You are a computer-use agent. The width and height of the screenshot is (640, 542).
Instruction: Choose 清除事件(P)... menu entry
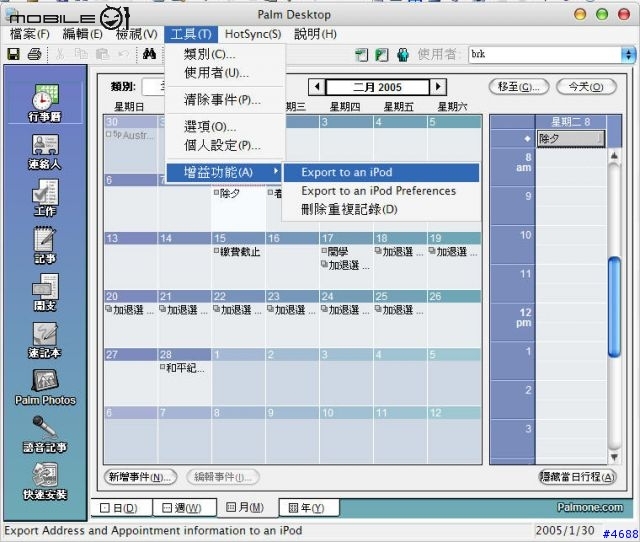(224, 99)
